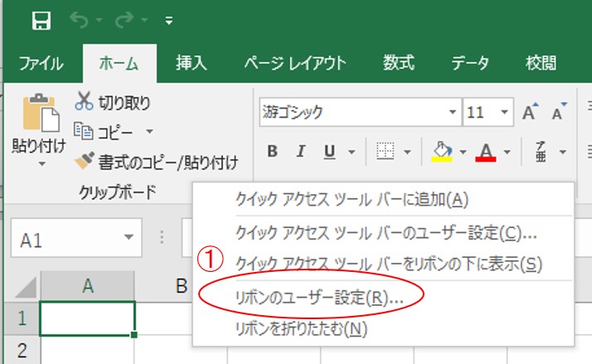Open the cell borders icon
The width and height of the screenshot is (592, 364).
[x=383, y=152]
